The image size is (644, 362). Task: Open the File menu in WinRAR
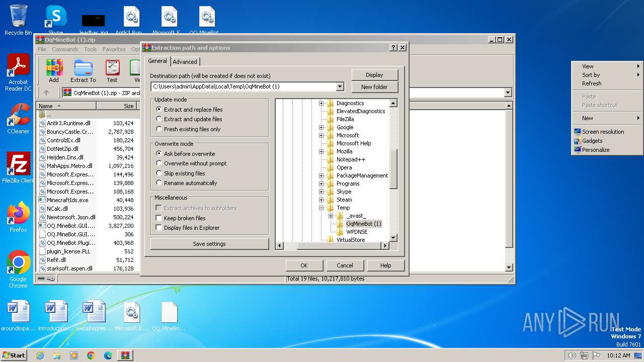tap(42, 49)
